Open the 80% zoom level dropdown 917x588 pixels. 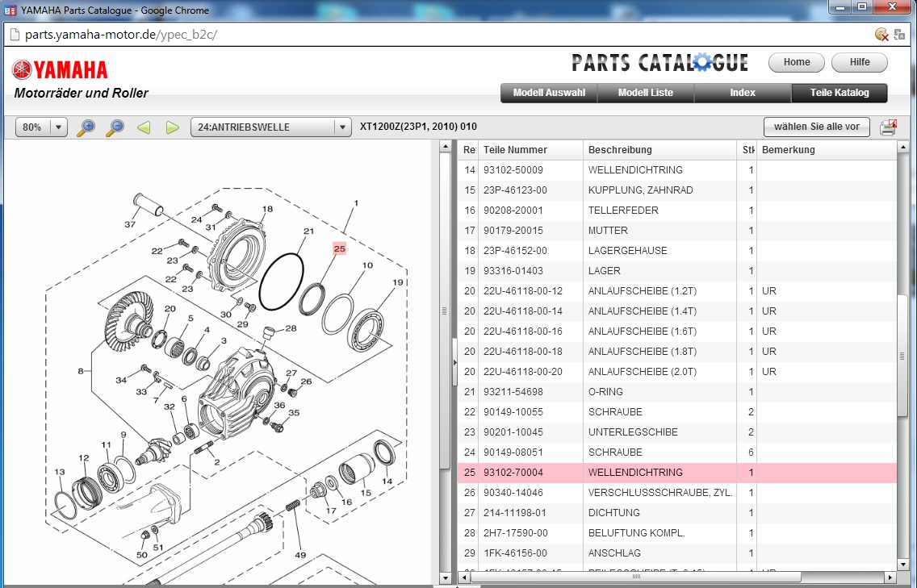[x=58, y=127]
